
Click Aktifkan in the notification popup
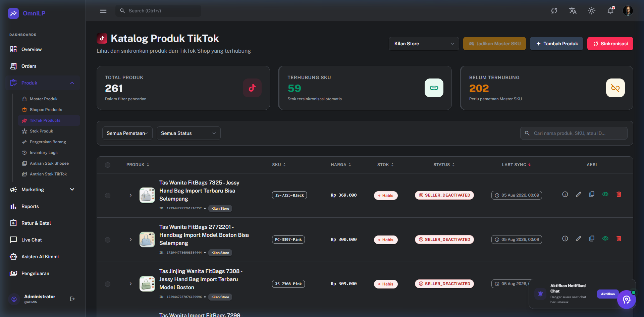608,294
